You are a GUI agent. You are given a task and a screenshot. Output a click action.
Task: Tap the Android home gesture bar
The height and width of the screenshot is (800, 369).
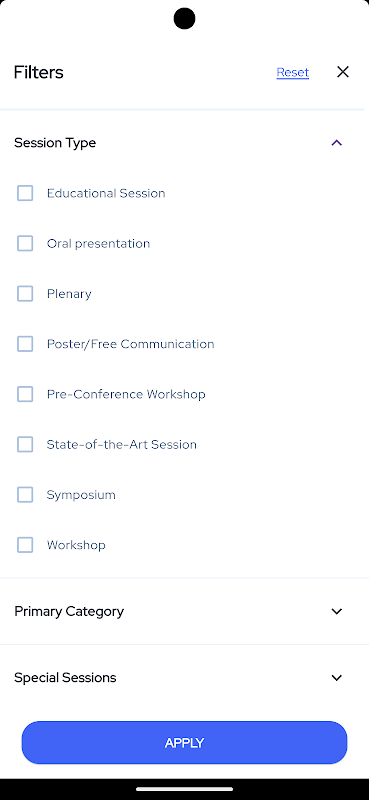coord(184,789)
